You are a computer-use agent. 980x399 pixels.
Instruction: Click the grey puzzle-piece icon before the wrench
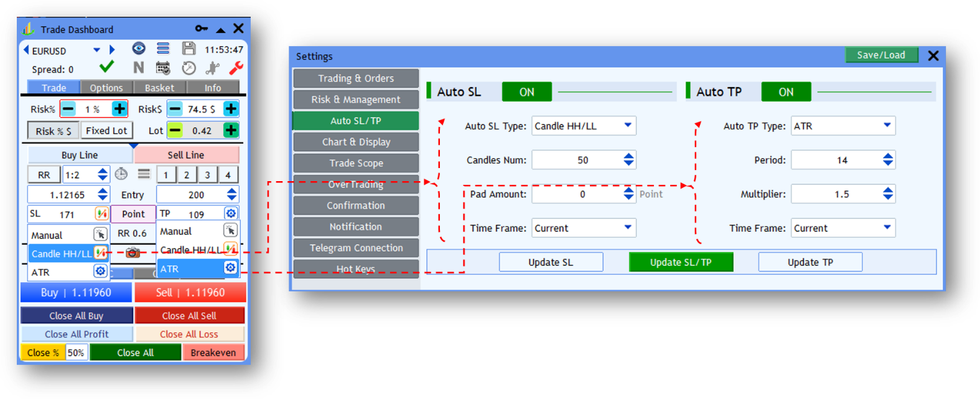212,68
